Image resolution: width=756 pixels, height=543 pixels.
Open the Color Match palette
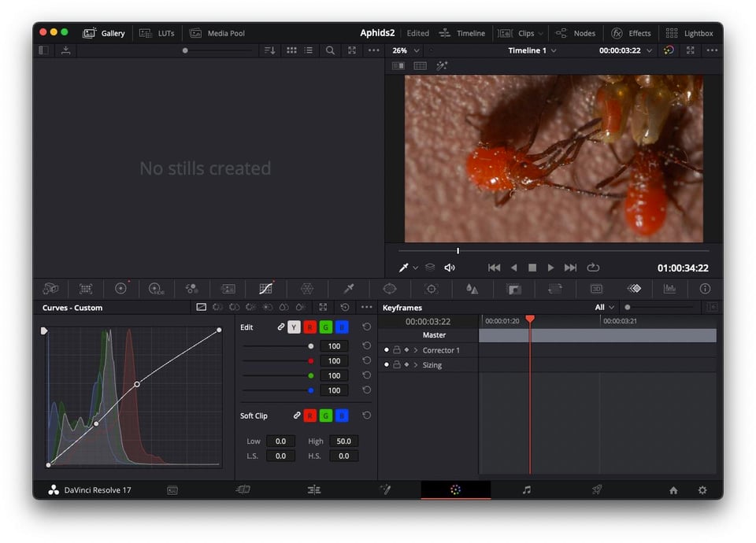coord(86,289)
